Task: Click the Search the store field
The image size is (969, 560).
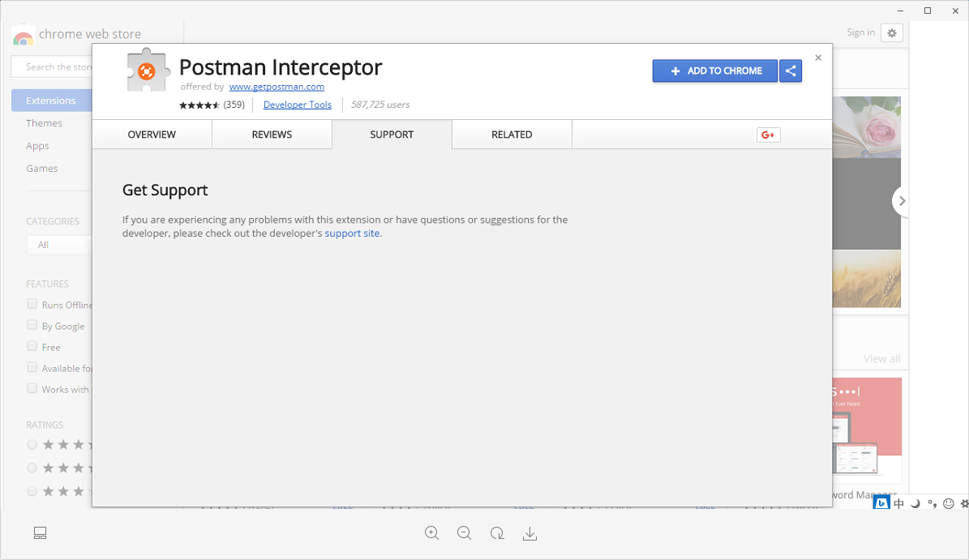Action: [x=52, y=66]
